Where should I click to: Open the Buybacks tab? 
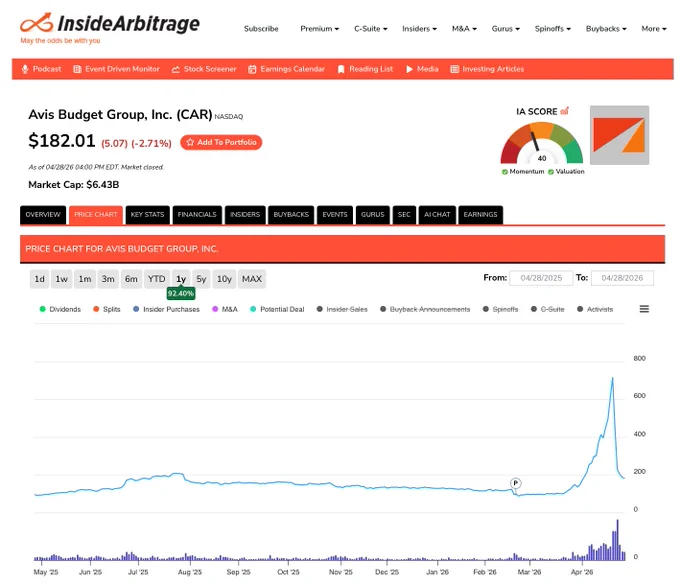[x=291, y=215]
